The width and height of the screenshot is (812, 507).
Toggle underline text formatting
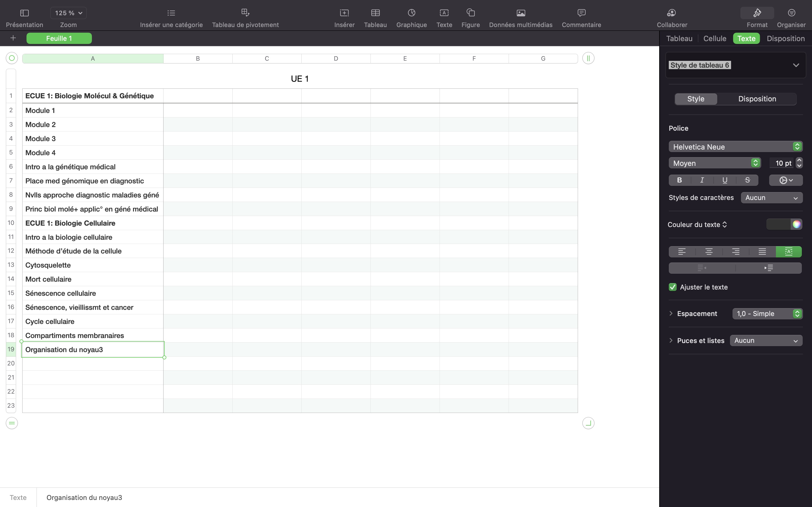coord(724,180)
